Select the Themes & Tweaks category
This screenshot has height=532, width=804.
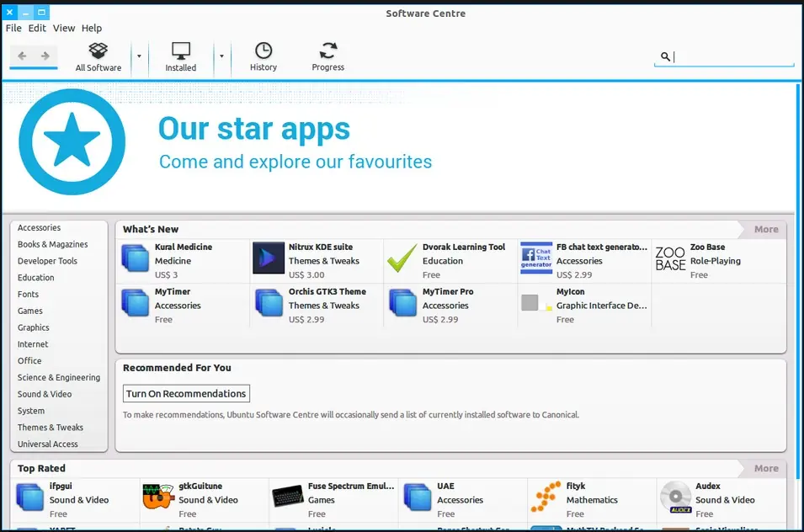point(51,428)
